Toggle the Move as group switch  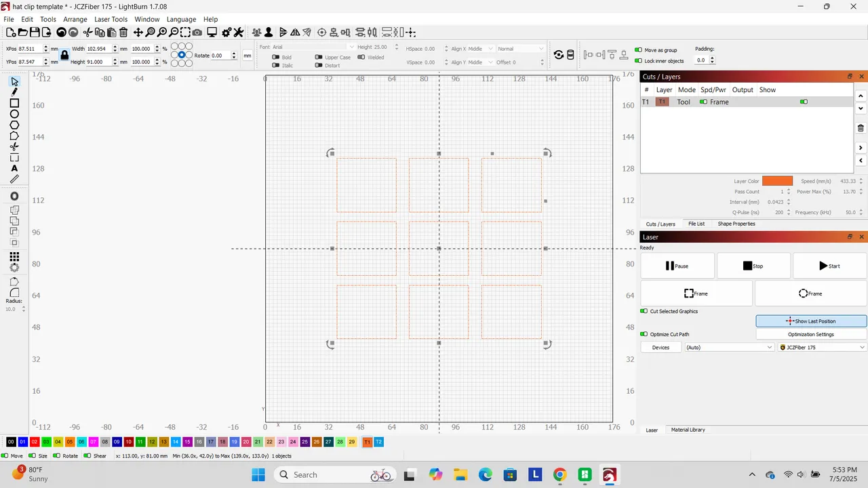pyautogui.click(x=638, y=50)
